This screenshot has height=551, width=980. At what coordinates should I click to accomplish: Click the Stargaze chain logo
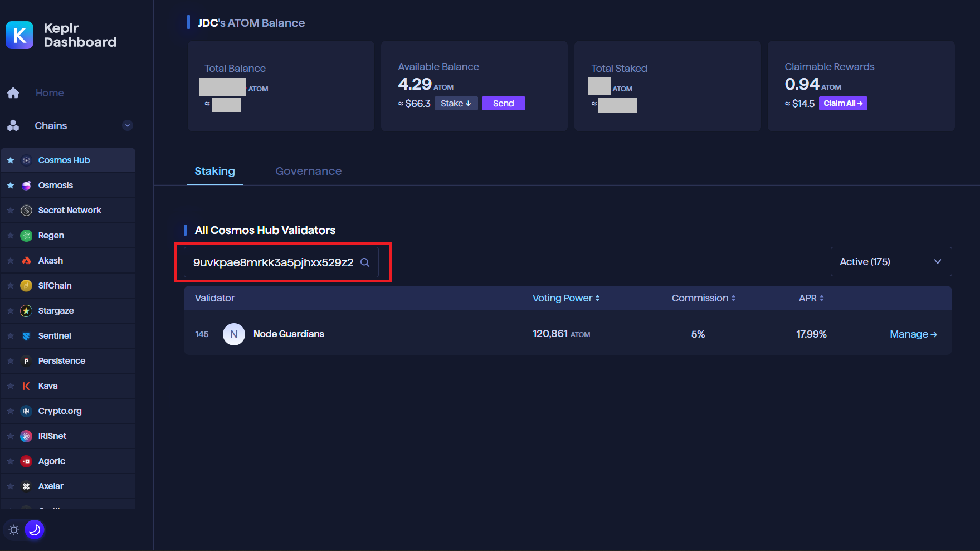pos(26,311)
